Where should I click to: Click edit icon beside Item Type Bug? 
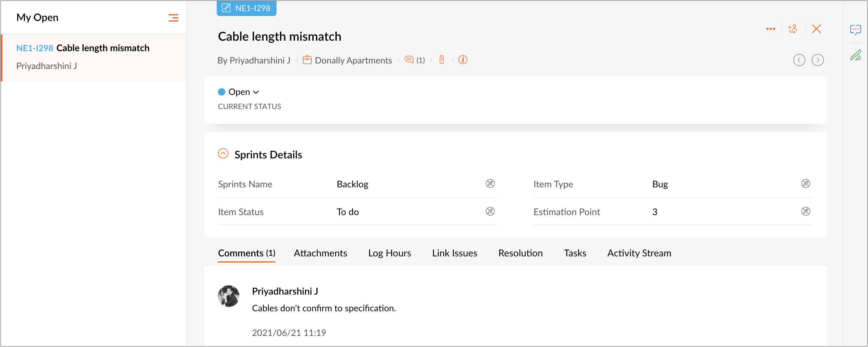tap(805, 183)
